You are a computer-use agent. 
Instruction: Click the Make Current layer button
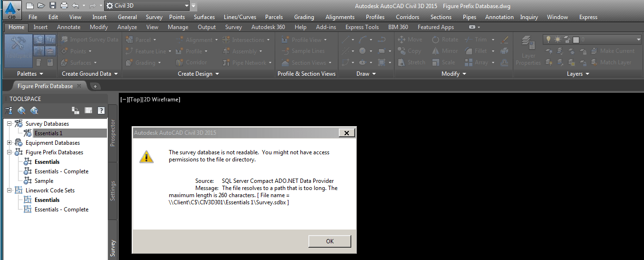[x=613, y=51]
